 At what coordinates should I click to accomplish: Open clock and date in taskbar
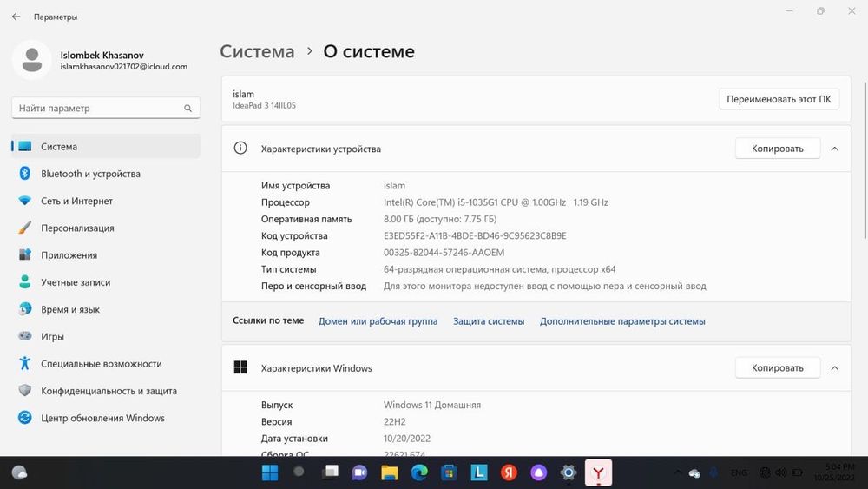[834, 472]
